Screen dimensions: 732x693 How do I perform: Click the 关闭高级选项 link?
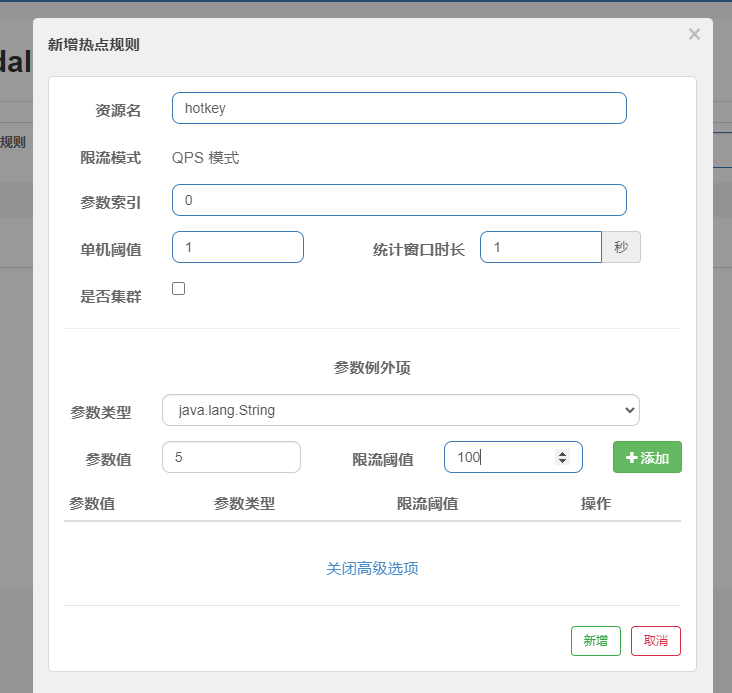372,568
